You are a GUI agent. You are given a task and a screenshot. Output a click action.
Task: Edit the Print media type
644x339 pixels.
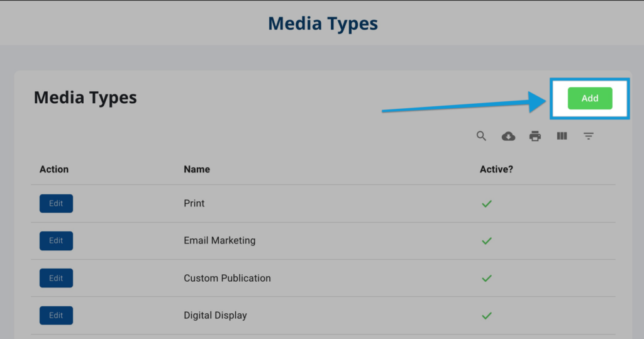(x=56, y=203)
